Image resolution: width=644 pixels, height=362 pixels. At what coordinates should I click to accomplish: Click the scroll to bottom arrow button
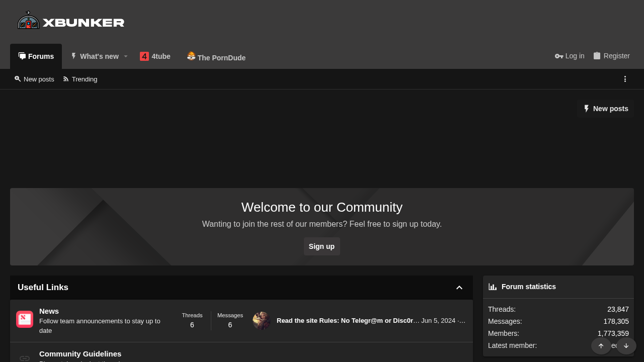click(x=626, y=346)
